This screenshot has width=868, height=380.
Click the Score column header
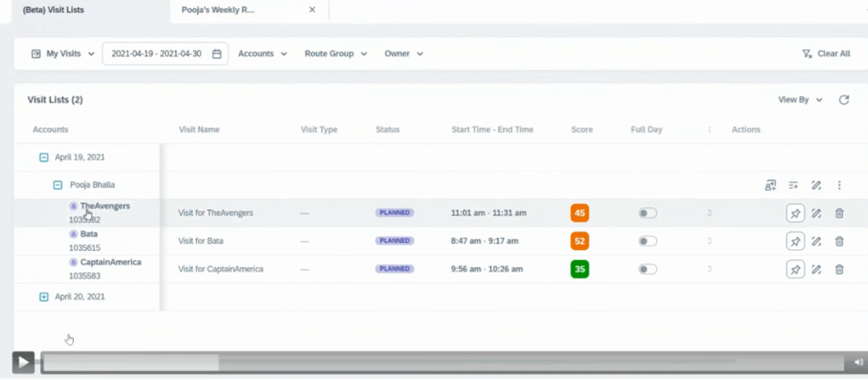(x=582, y=130)
